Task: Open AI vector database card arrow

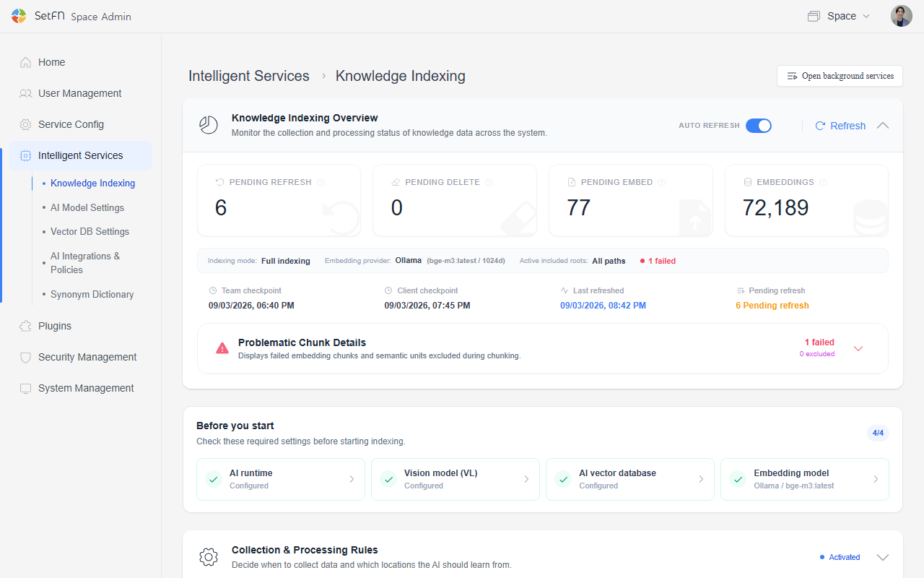Action: (701, 479)
